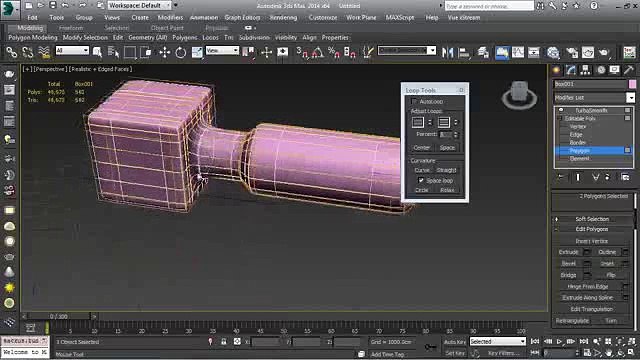The height and width of the screenshot is (360, 640).
Task: Open the Motion panel tab icon
Action: (601, 70)
